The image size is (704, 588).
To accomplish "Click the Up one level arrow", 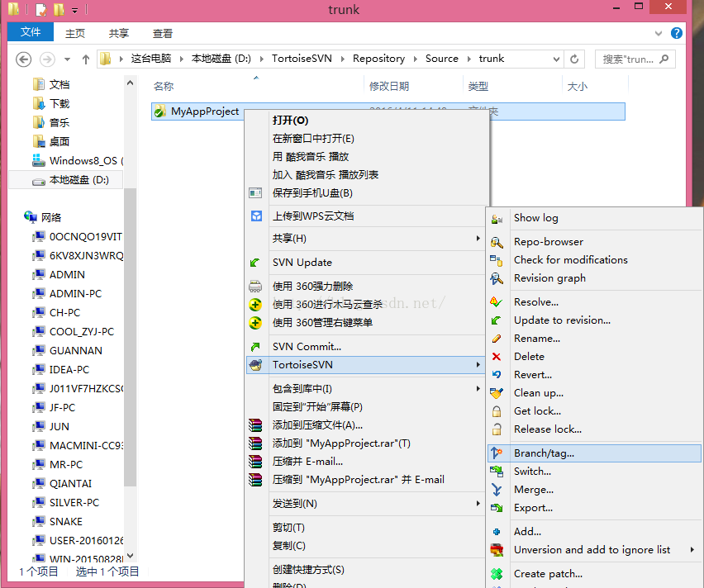I will (86, 59).
